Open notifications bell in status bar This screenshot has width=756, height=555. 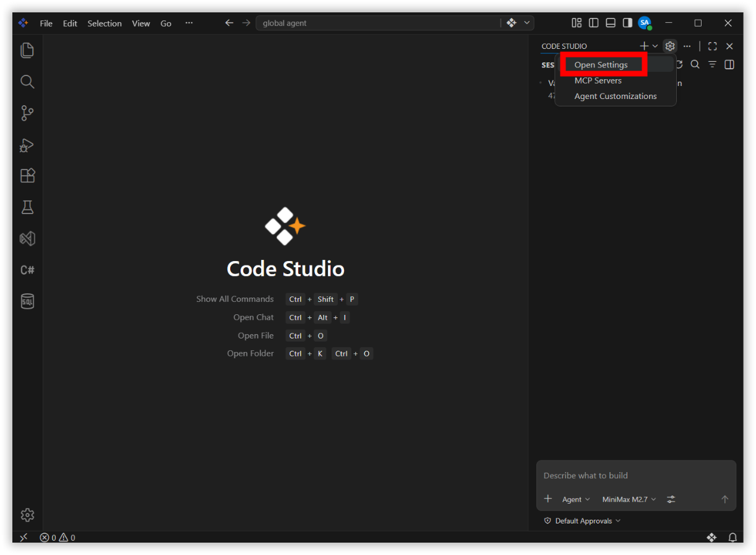pos(732,538)
